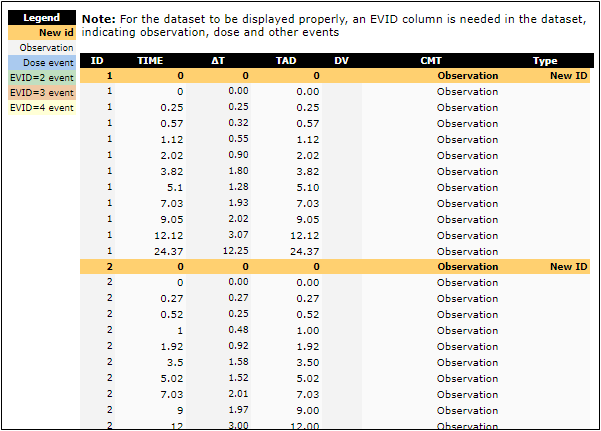Click TAD value 9.00

pos(308,410)
